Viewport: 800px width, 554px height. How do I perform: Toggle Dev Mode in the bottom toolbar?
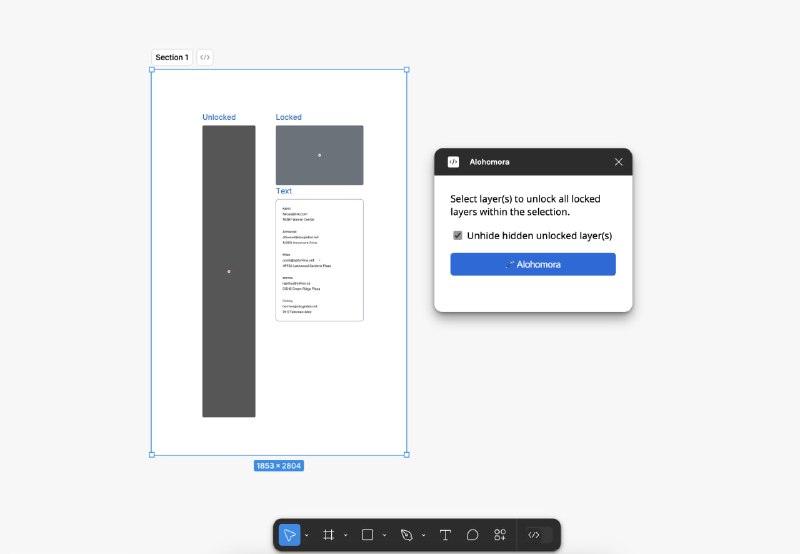click(x=534, y=535)
